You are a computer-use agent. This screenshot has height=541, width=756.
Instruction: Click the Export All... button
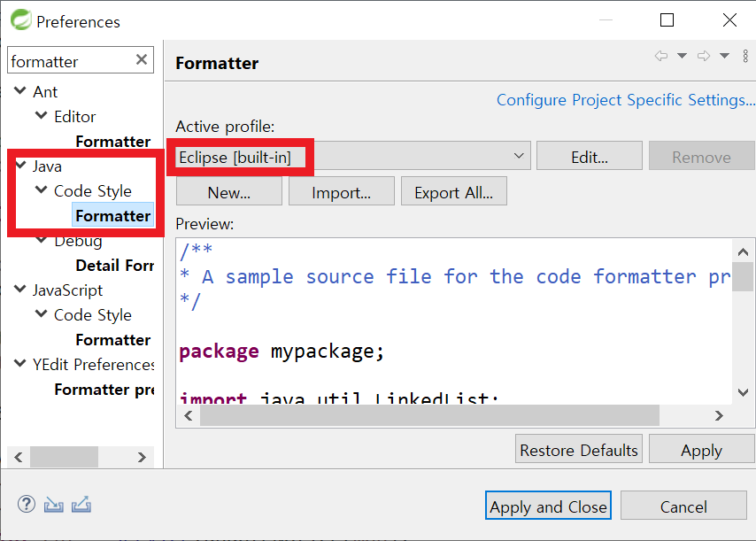tap(454, 191)
